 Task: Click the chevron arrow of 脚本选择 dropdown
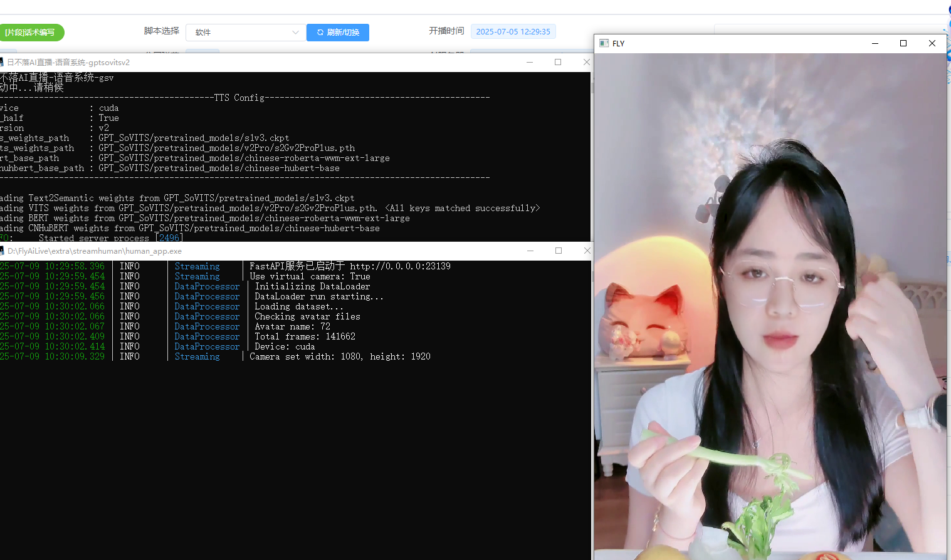pyautogui.click(x=295, y=33)
